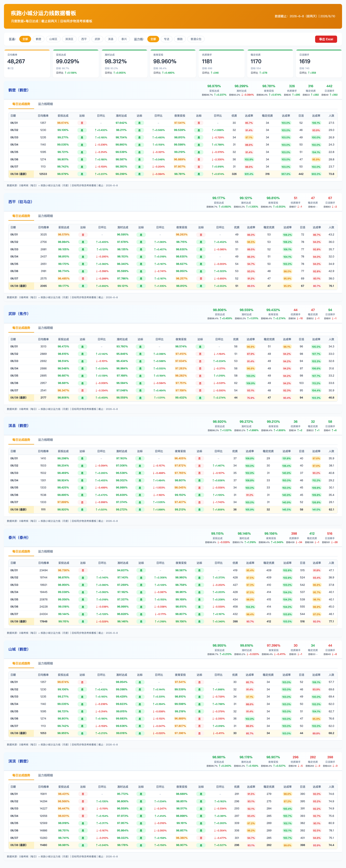Click the 日均推单 summary card
346x868 pixels.
pyautogui.click(x=27, y=64)
